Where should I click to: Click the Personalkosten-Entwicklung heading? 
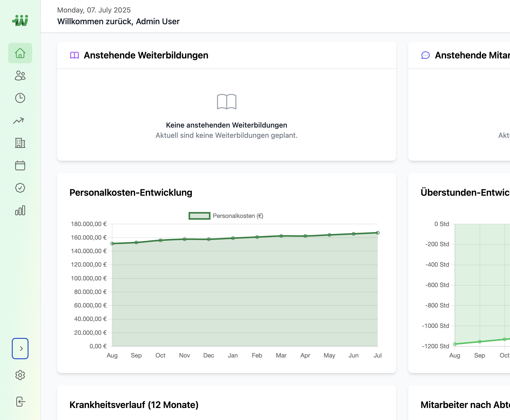coord(131,193)
